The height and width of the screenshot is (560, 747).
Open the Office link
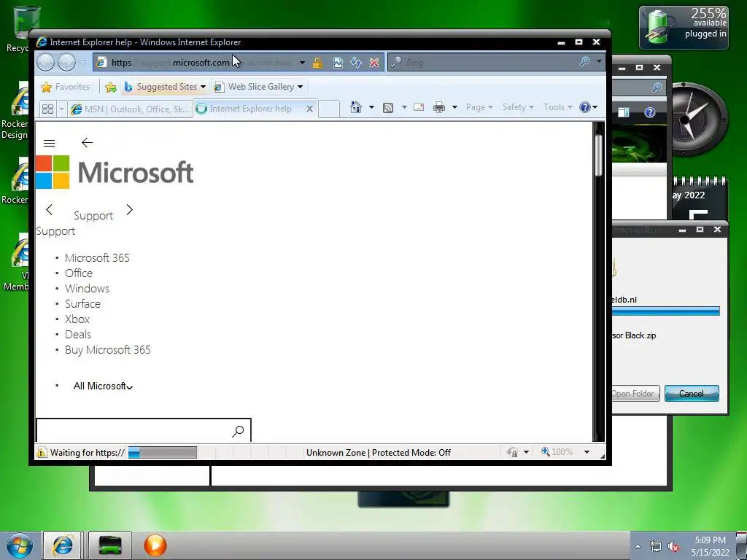(79, 273)
